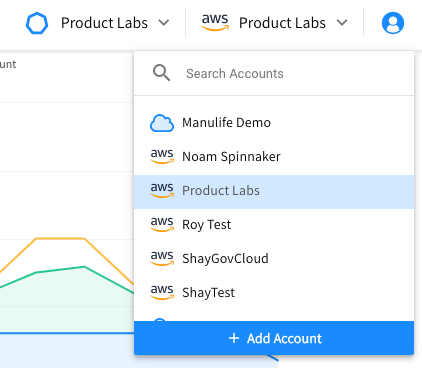Click the AWS logo in header
The width and height of the screenshot is (422, 368).
(x=215, y=22)
